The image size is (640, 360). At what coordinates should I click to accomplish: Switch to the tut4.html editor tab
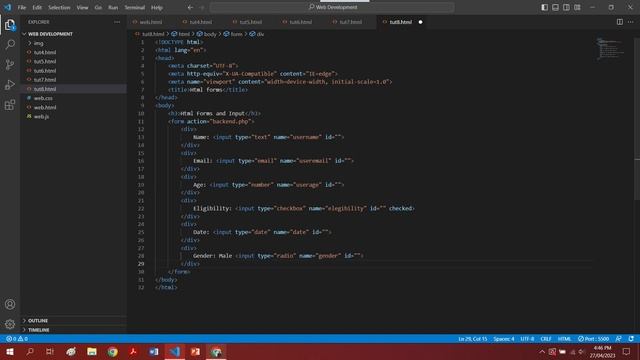(x=201, y=22)
